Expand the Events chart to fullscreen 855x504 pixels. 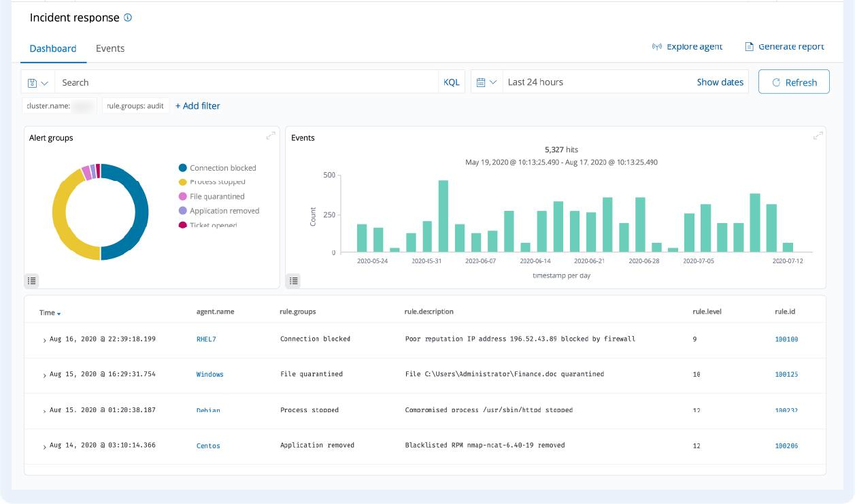click(818, 136)
